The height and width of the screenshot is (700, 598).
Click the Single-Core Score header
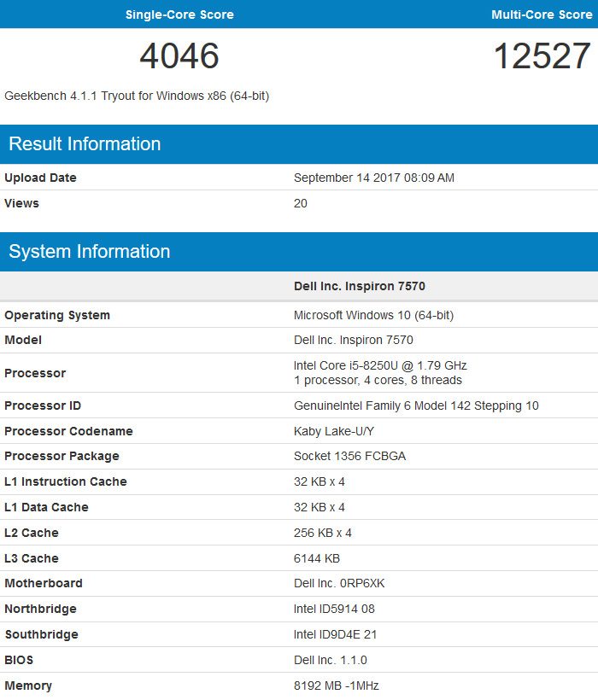click(x=179, y=15)
